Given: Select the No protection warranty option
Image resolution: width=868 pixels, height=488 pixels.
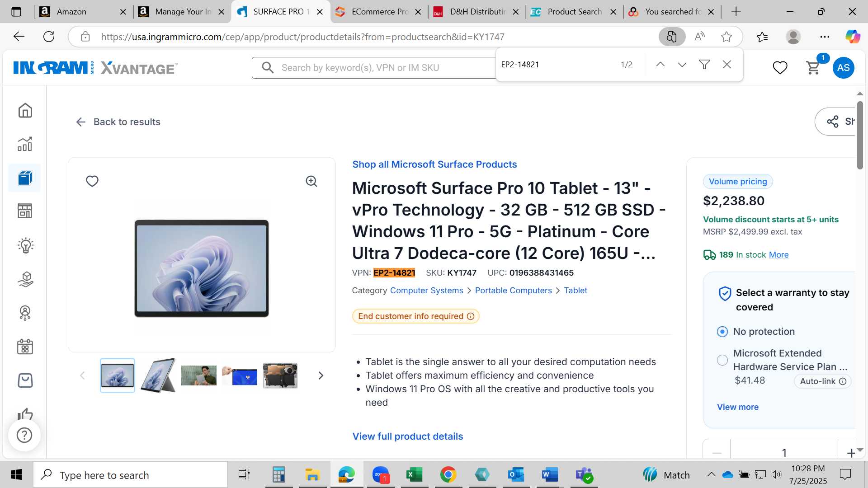Looking at the screenshot, I should pos(722,332).
